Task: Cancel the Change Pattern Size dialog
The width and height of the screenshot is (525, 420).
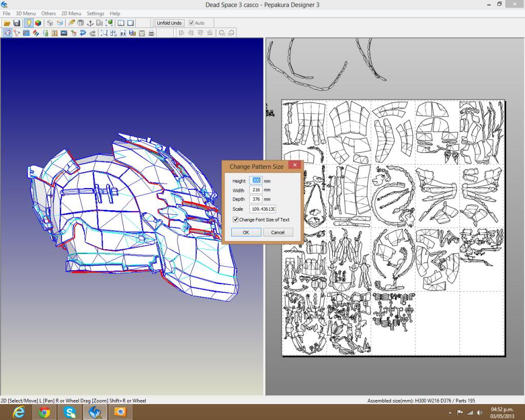Action: tap(277, 232)
